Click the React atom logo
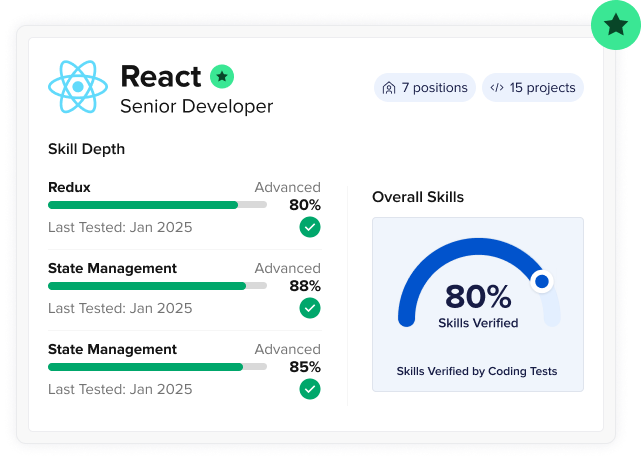The image size is (641, 460). pos(78,87)
